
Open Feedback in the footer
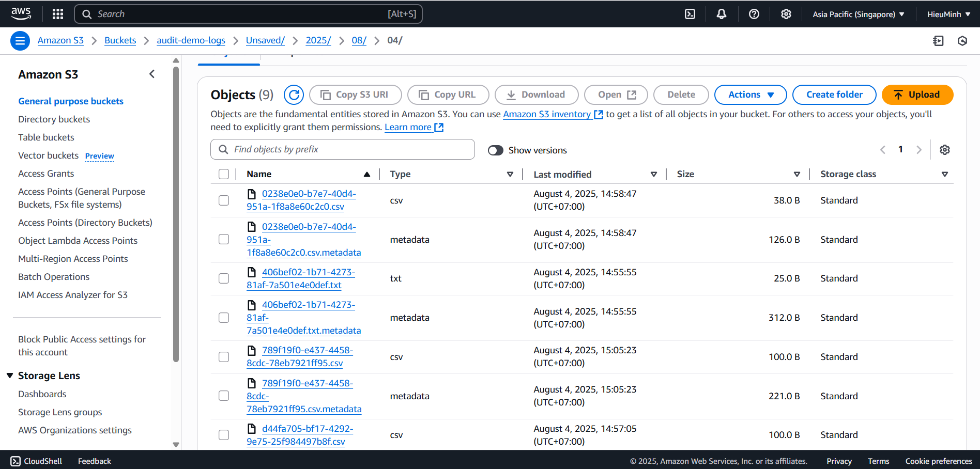(95, 461)
